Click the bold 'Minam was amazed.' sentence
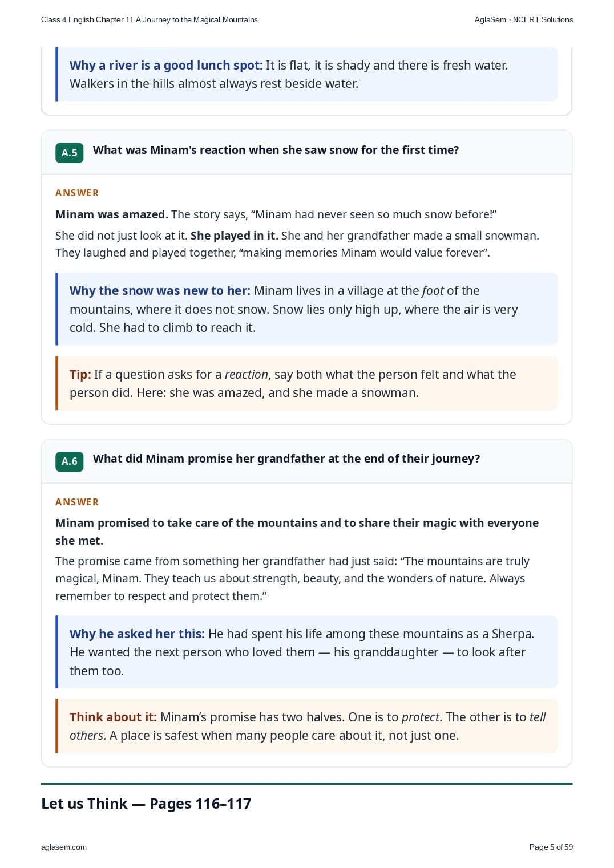The image size is (614, 868). click(x=112, y=214)
